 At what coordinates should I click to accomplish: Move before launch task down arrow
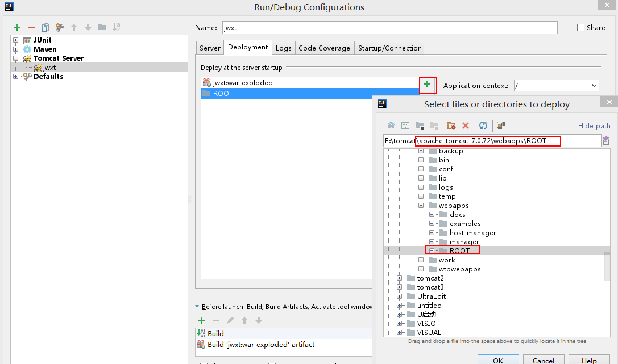coord(259,320)
